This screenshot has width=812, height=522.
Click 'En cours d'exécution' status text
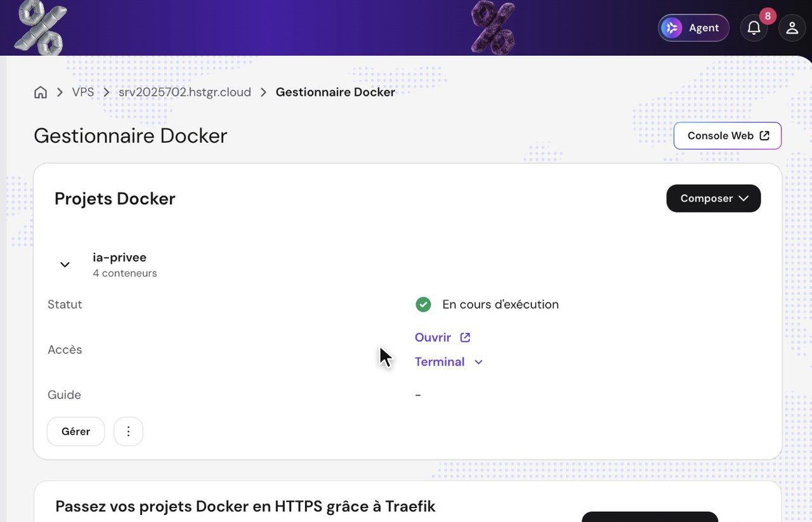coord(501,304)
